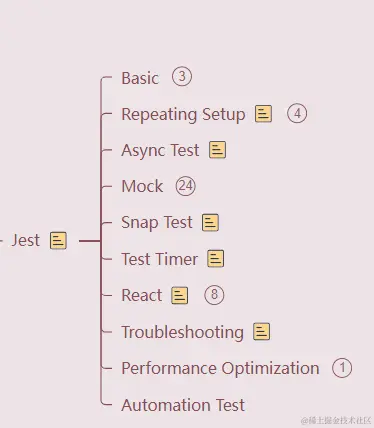The height and width of the screenshot is (428, 374).
Task: Open the Snap Test note icon
Action: (210, 222)
